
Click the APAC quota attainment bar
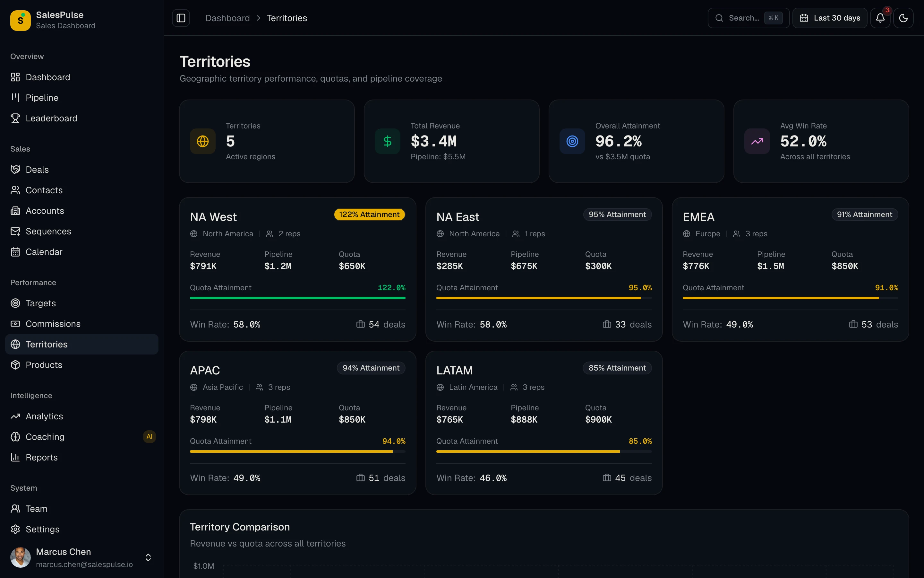tap(298, 451)
